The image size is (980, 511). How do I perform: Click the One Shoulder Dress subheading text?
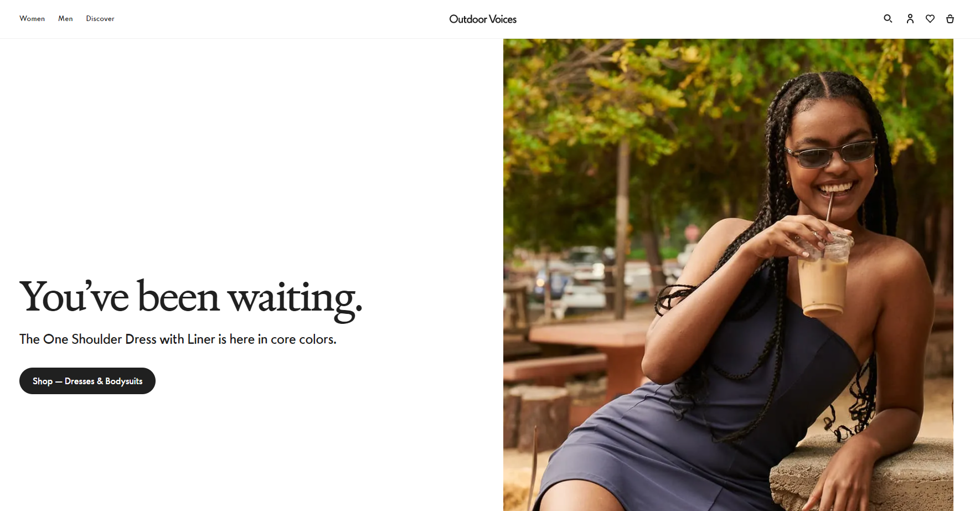coord(178,339)
